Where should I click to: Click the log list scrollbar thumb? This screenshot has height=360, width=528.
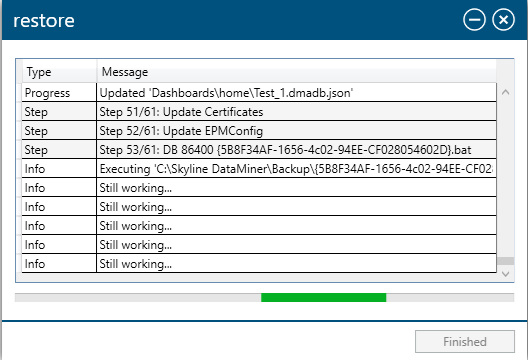click(x=505, y=261)
